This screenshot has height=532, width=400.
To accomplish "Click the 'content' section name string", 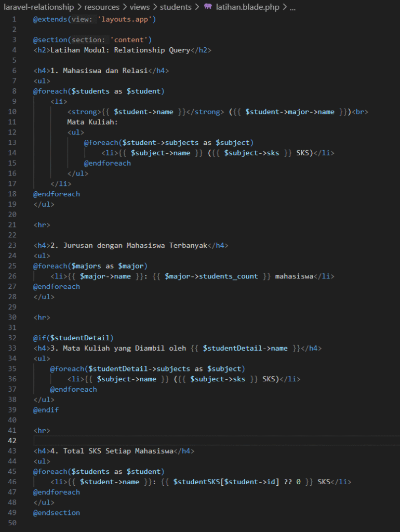I will click(x=129, y=40).
